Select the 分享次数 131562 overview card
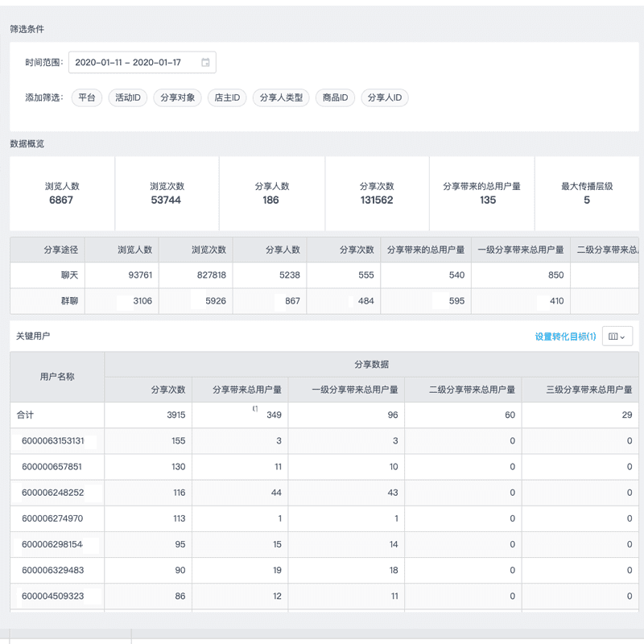This screenshot has height=644, width=644. 377,193
